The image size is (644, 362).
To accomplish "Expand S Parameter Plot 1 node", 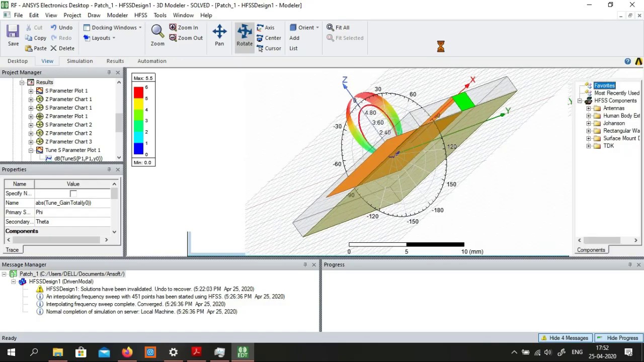I will click(31, 91).
